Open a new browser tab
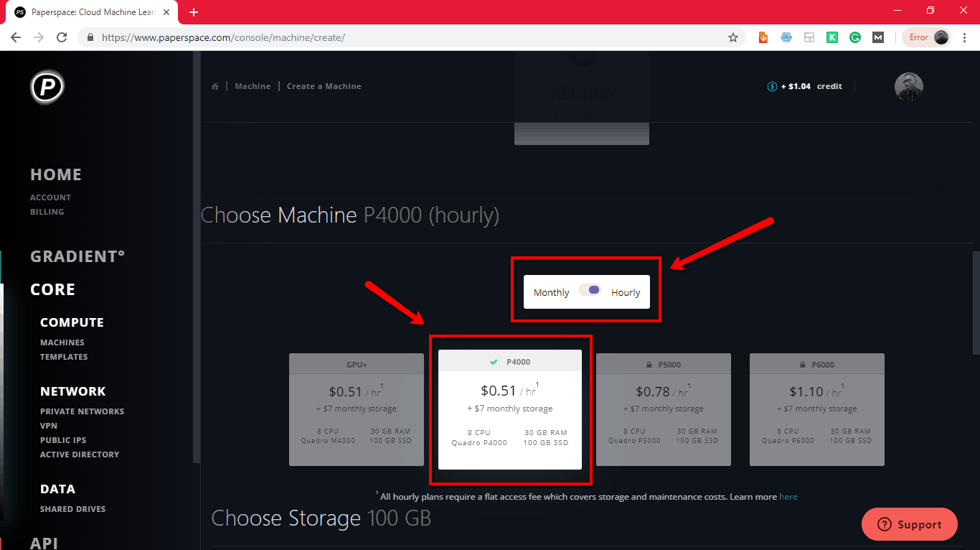980x550 pixels. 194,12
